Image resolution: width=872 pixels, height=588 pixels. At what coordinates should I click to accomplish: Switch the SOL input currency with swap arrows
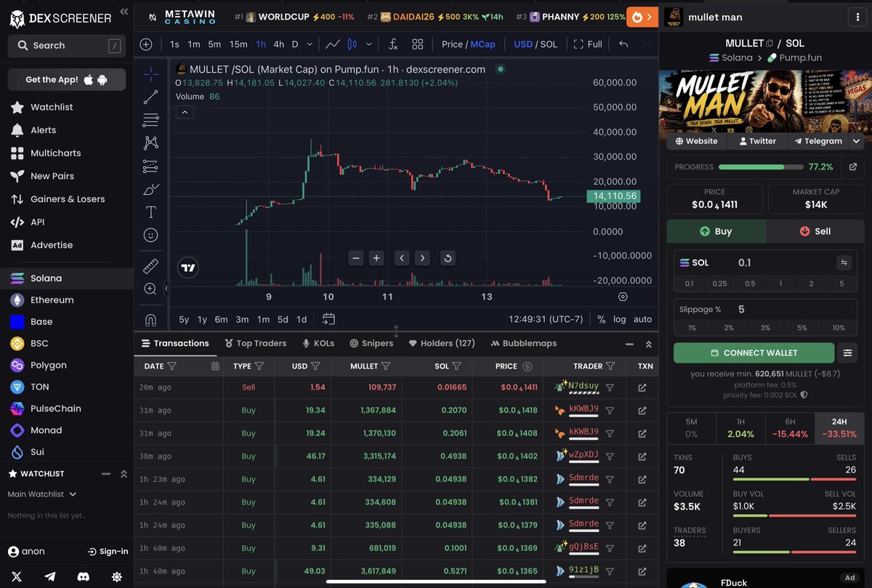(844, 262)
